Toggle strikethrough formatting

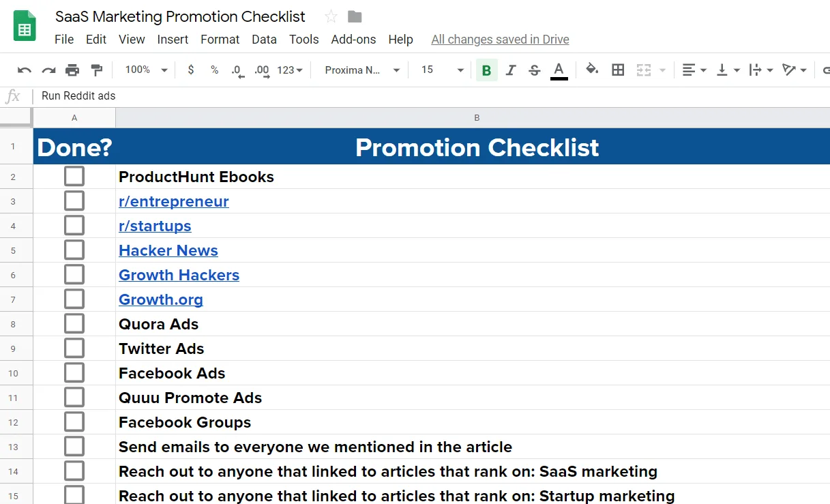(x=535, y=70)
